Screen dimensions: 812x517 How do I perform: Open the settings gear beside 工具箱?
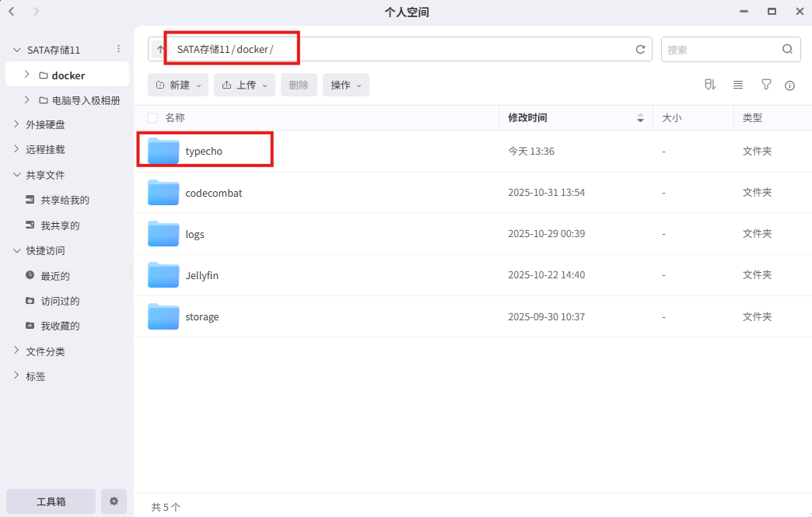click(x=114, y=501)
